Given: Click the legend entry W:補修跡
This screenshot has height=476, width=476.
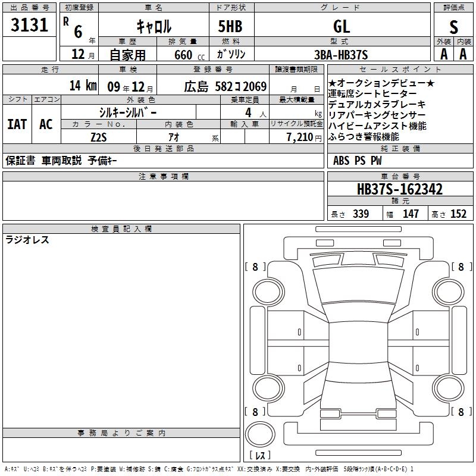Looking at the screenshot, I should (131, 469).
